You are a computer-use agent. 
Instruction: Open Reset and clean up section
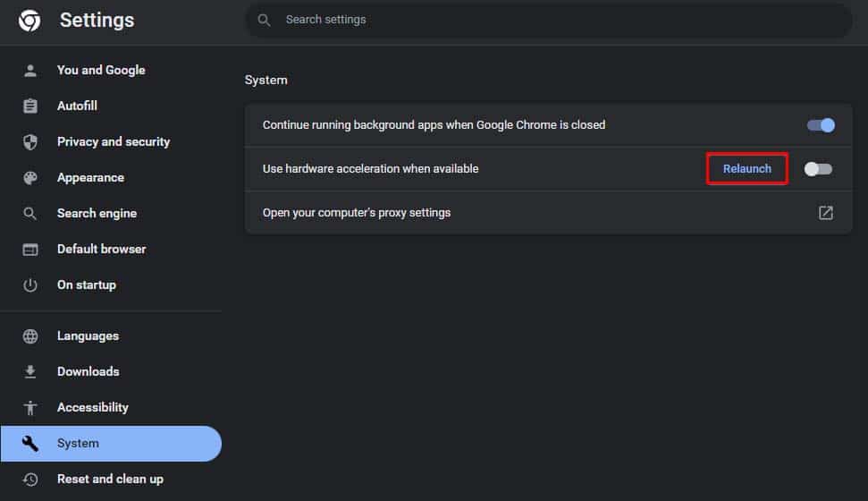(110, 479)
